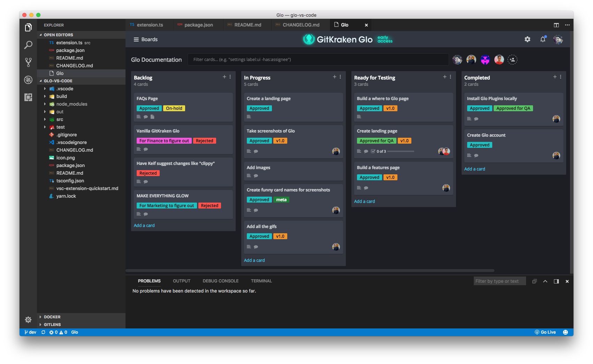Image resolution: width=593 pixels, height=364 pixels.
Task: Open Glo notifications bell
Action: coord(543,39)
